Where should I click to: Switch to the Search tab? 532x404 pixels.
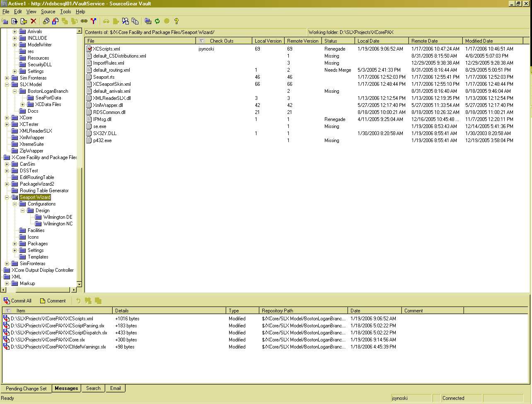coord(93,388)
